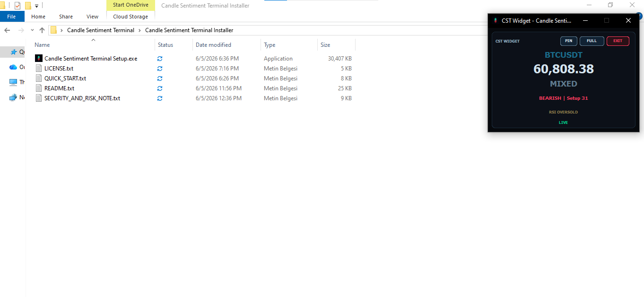Click sync status icon for SECURITY_AND_RISK_NOTE.txt row
Screen dimensions: 644x297
click(160, 98)
